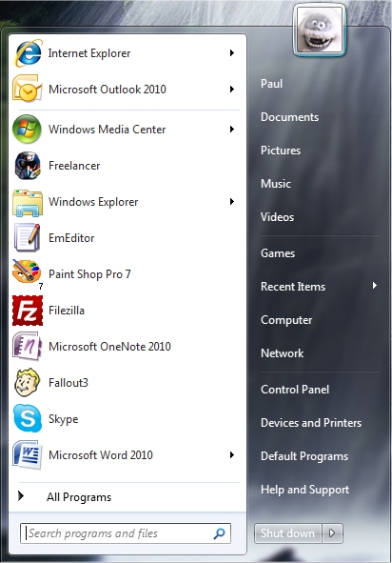Launch the EmEditor notepad icon

(28, 237)
